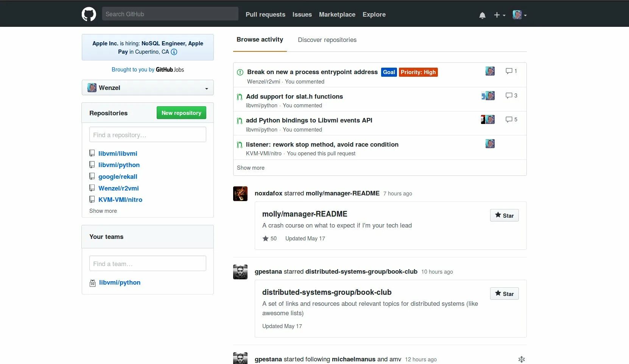Show more in the activity list
The height and width of the screenshot is (364, 629).
pos(251,168)
